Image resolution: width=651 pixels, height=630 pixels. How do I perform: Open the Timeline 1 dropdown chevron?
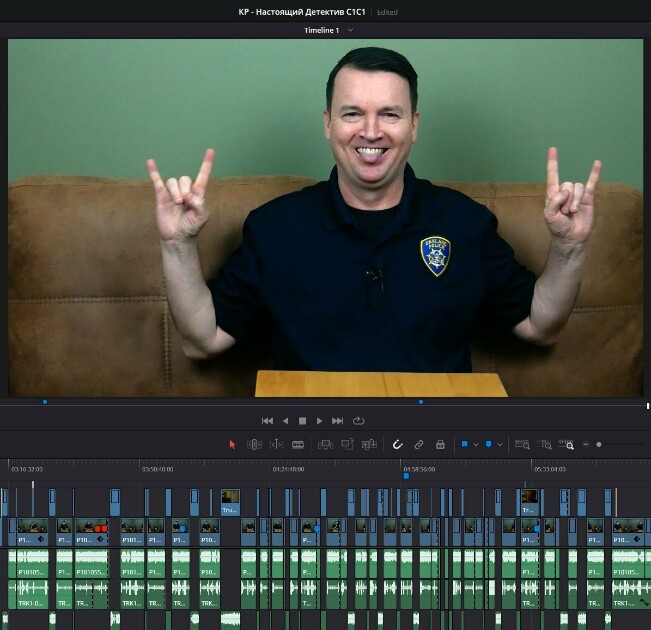tap(350, 30)
